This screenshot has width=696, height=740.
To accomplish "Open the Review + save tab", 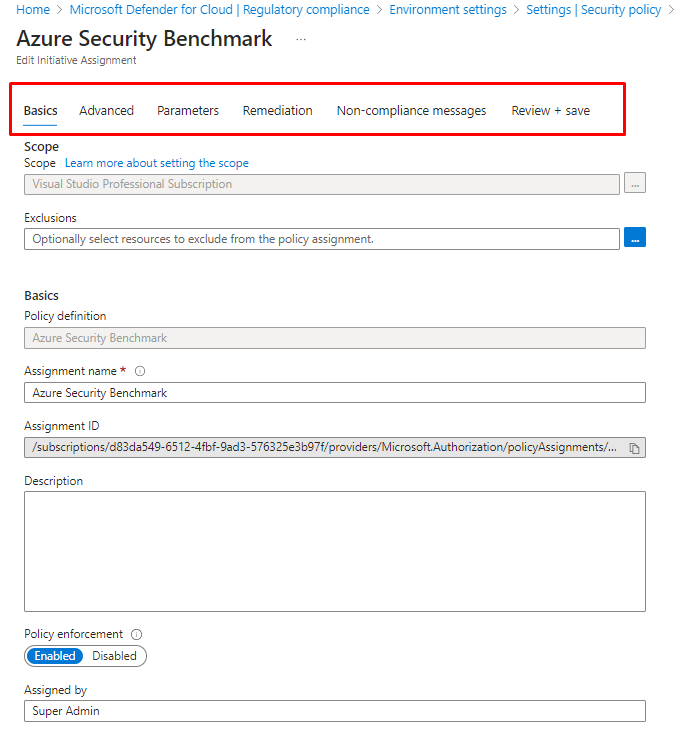I will click(x=550, y=111).
